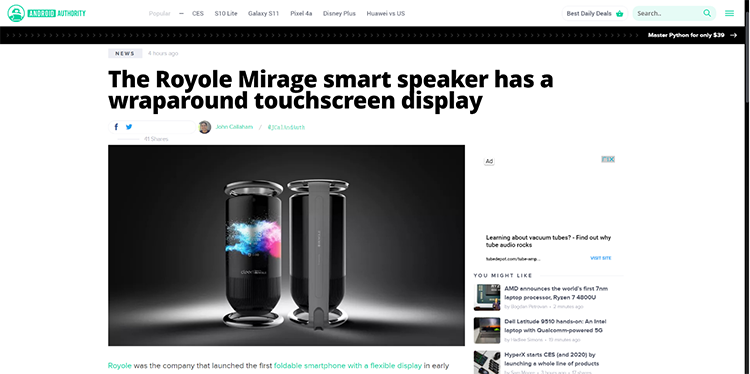Screen dimensions: 750x374
Task: Open the hamburger menu icon
Action: click(729, 13)
